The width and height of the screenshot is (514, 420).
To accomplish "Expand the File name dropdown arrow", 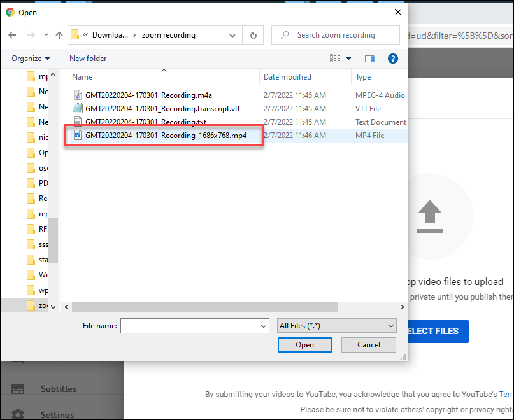I will click(264, 326).
